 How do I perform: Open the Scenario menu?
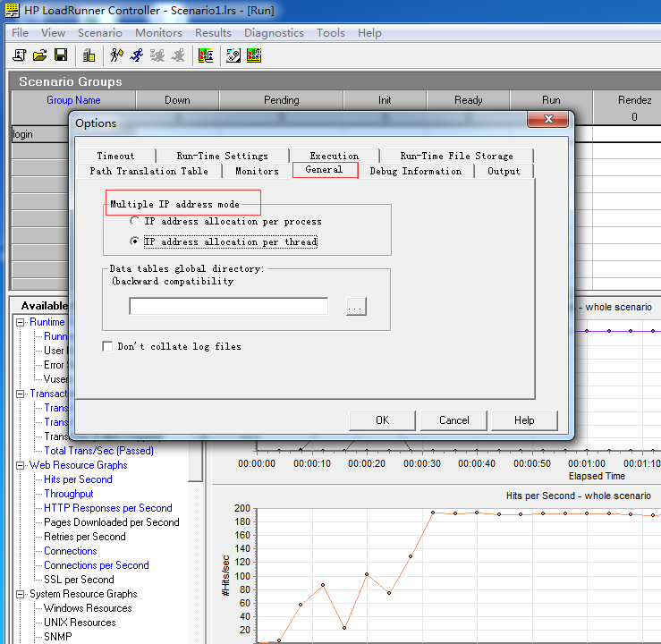point(100,33)
